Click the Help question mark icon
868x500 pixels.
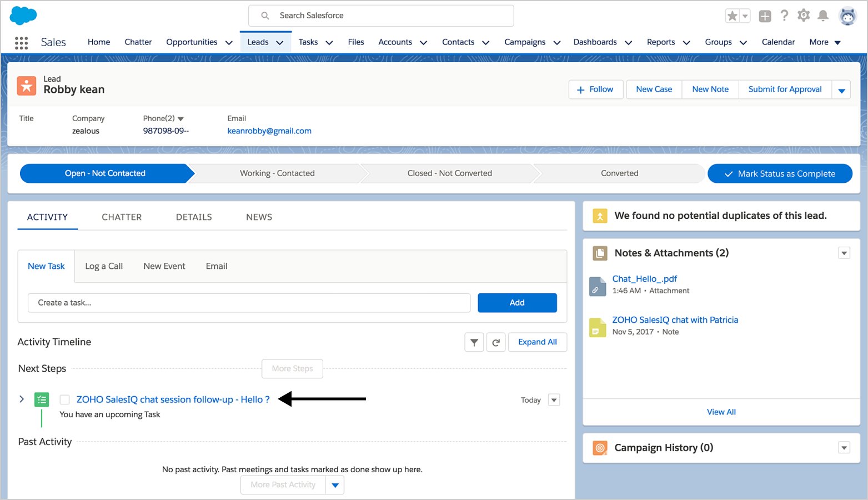point(784,16)
